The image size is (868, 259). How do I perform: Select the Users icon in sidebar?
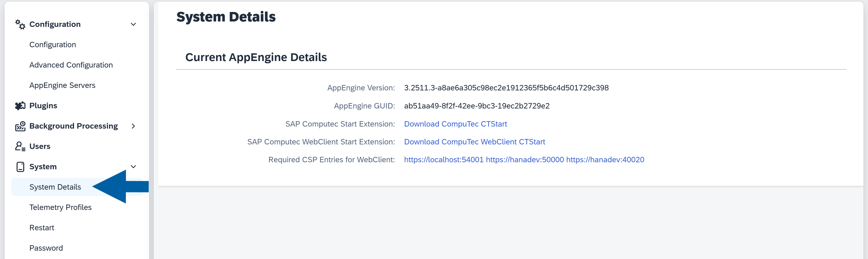pos(20,146)
